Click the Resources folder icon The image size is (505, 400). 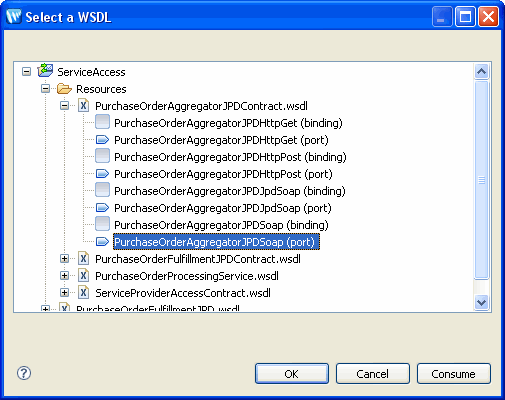(64, 89)
